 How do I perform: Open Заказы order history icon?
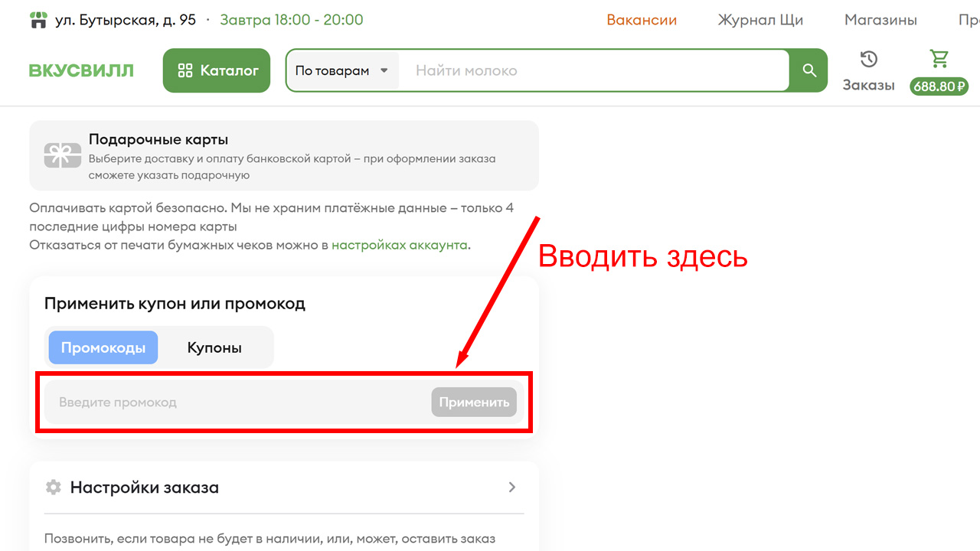pyautogui.click(x=868, y=60)
